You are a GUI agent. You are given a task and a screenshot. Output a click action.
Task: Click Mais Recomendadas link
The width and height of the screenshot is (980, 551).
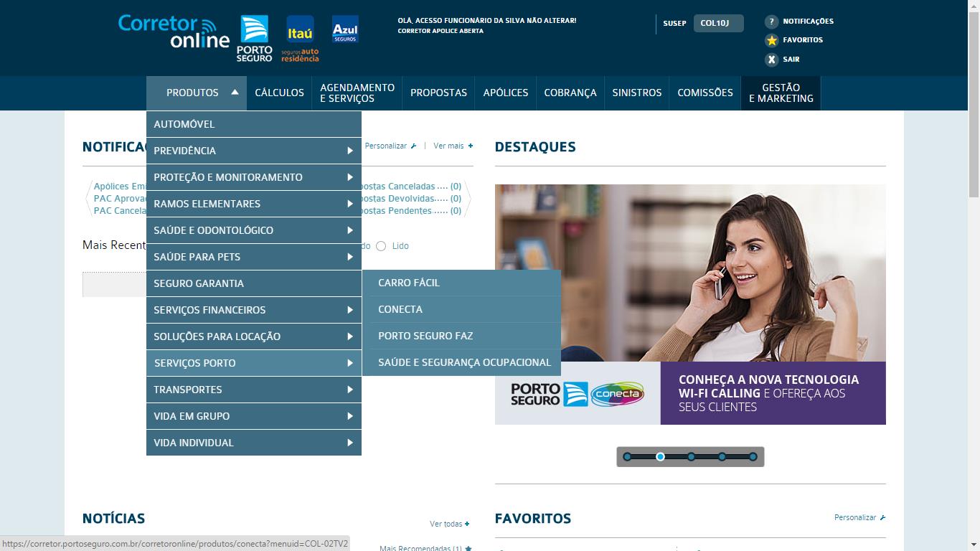tap(421, 548)
